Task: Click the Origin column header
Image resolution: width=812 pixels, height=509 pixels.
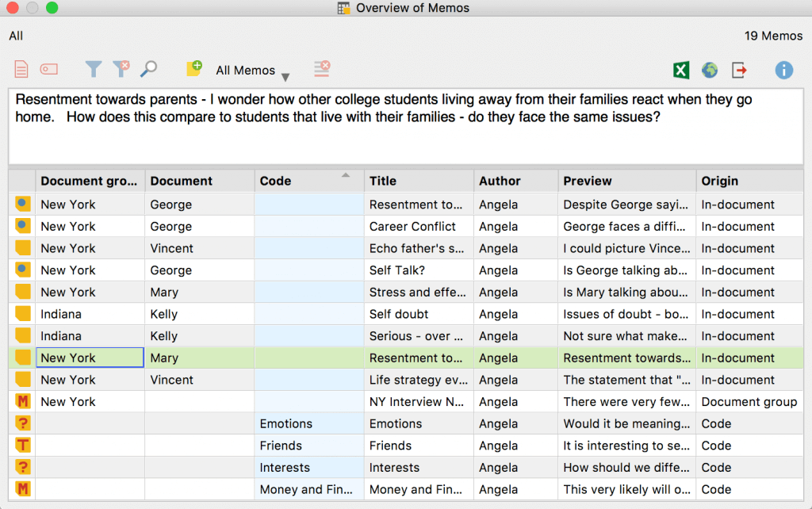Action: [x=749, y=181]
